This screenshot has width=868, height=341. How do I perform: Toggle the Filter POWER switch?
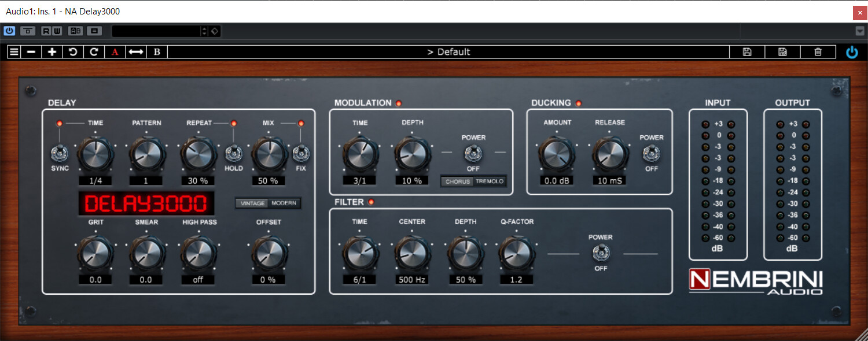(x=601, y=252)
